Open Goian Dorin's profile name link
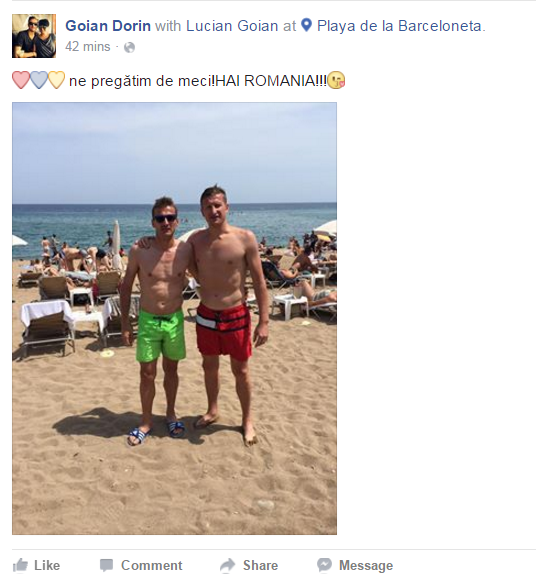The height and width of the screenshot is (576, 546). pyautogui.click(x=108, y=26)
